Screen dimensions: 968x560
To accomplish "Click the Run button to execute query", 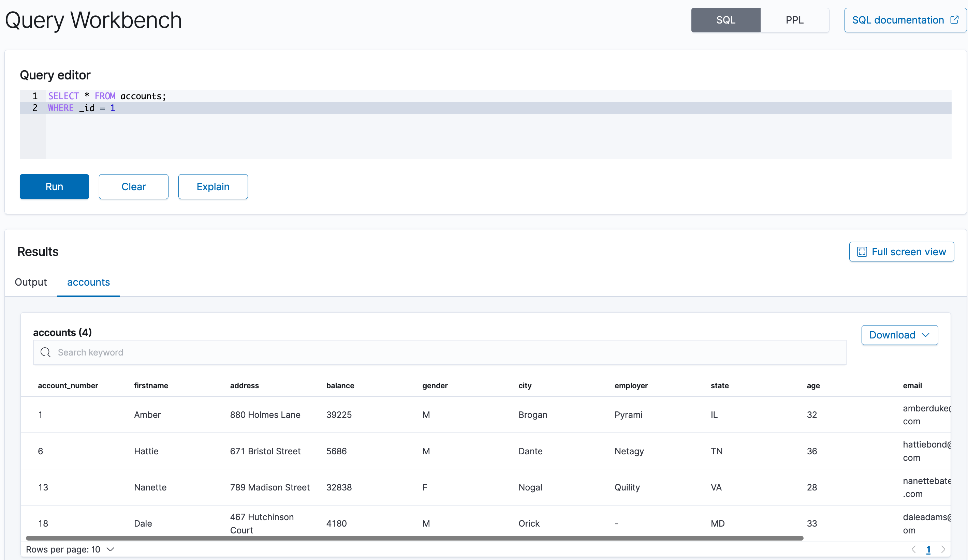I will (x=54, y=186).
